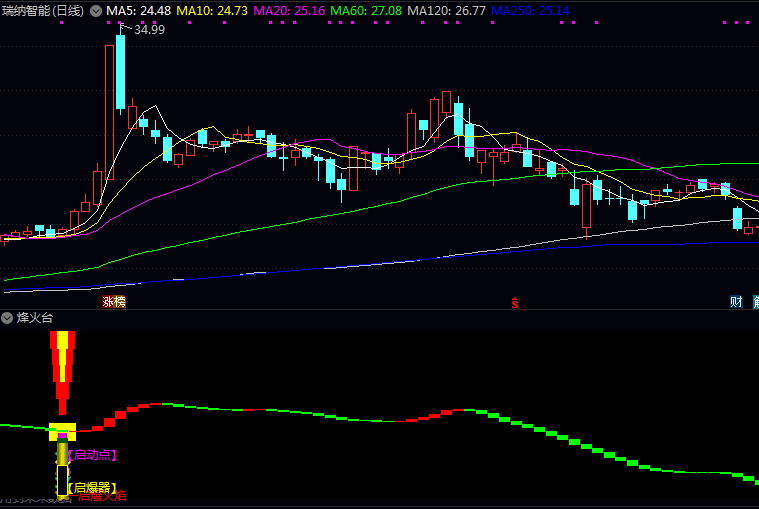Viewport: 759px width, 509px height.
Task: Select the MA10 moving average label
Action: [215, 11]
